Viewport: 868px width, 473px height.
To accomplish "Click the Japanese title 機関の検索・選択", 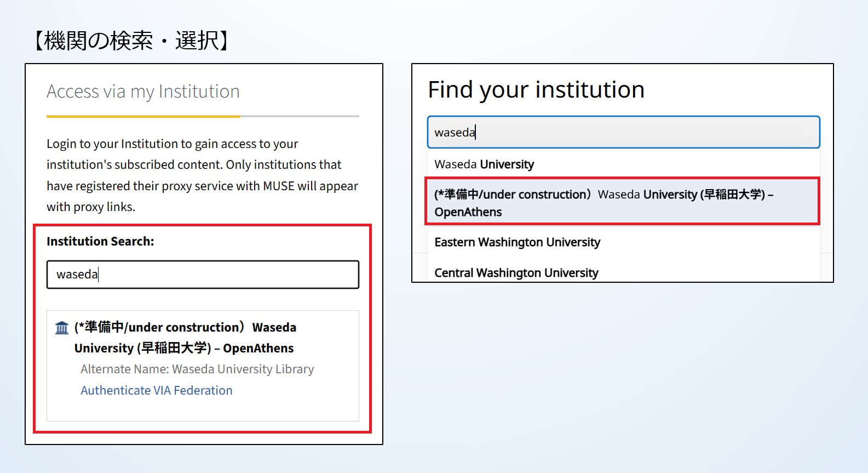I will pyautogui.click(x=131, y=41).
